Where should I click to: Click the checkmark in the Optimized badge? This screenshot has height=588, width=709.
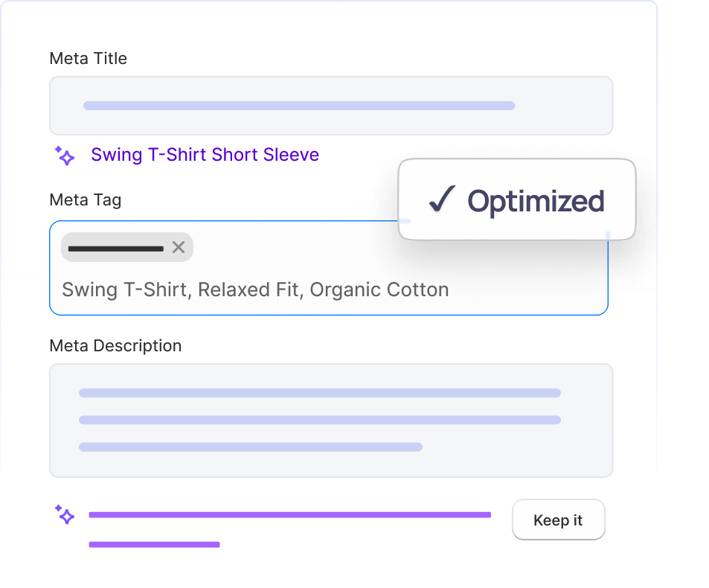(442, 199)
